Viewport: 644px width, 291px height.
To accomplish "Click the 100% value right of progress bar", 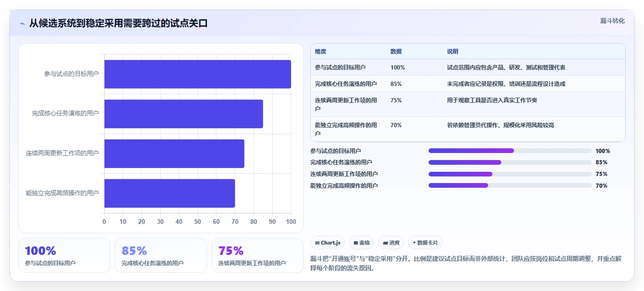I will coord(603,151).
